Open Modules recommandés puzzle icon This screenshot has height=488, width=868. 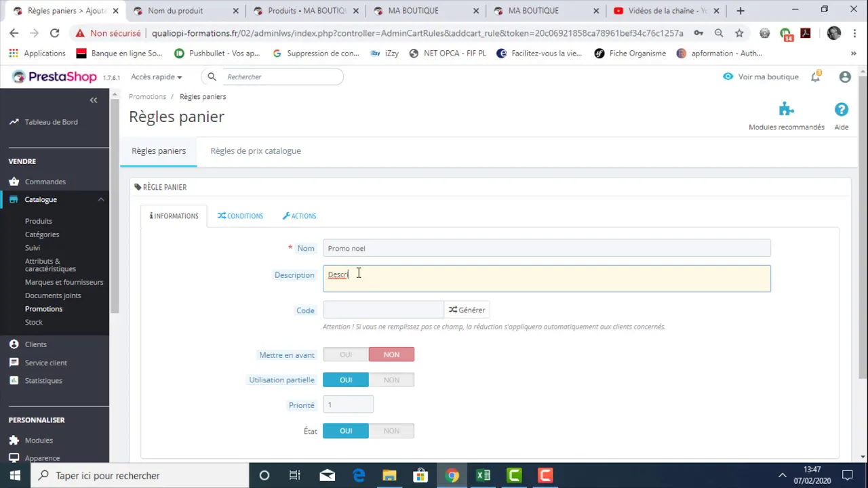[x=787, y=109]
